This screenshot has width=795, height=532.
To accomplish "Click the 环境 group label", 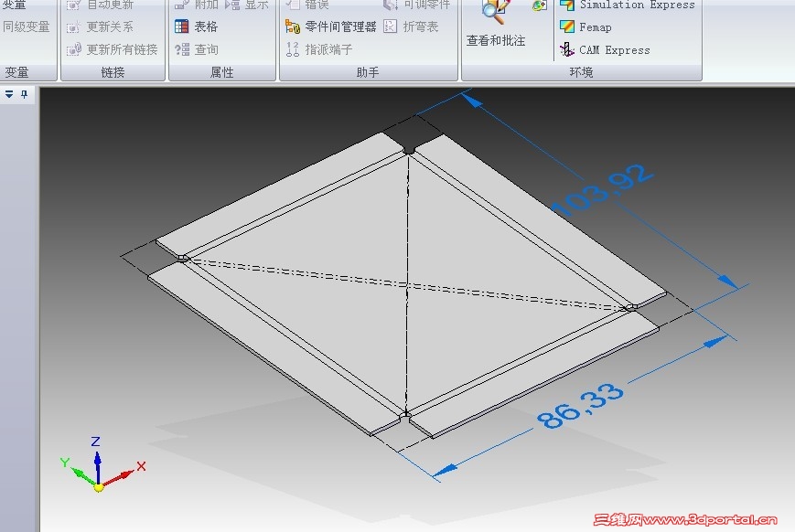I will tap(581, 72).
